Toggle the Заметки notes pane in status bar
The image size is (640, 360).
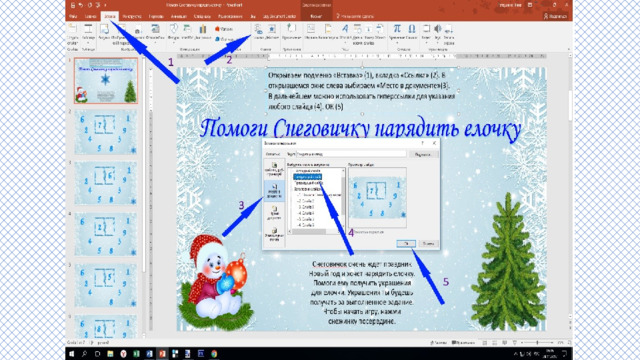[438, 343]
